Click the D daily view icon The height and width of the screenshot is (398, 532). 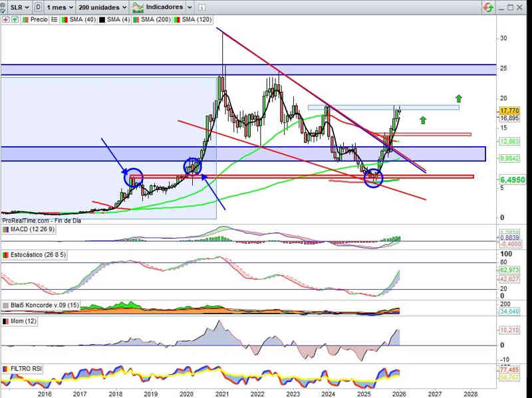[38, 7]
